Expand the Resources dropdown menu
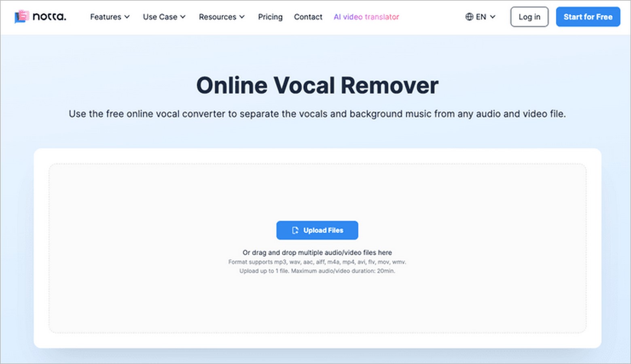The image size is (631, 364). coord(222,17)
